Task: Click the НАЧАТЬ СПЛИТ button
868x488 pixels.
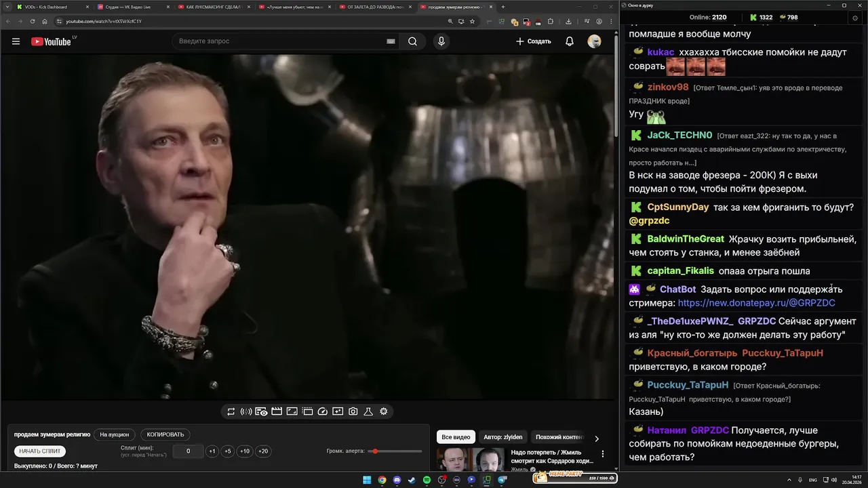Action: tap(40, 451)
